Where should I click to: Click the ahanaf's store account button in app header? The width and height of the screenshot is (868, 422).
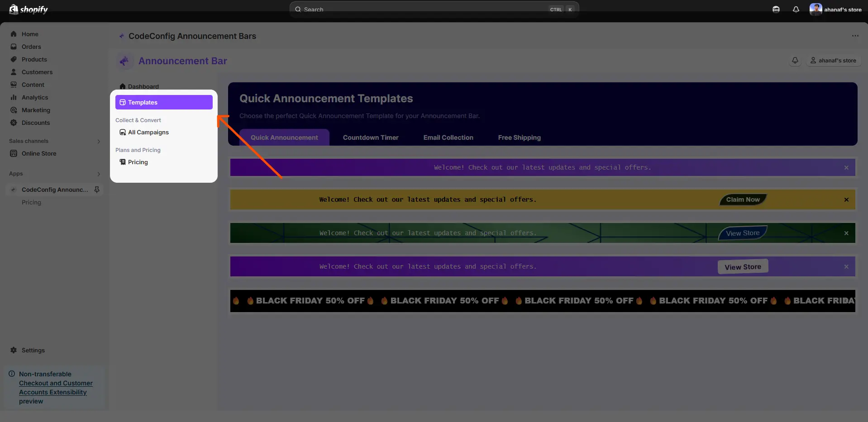tap(833, 61)
